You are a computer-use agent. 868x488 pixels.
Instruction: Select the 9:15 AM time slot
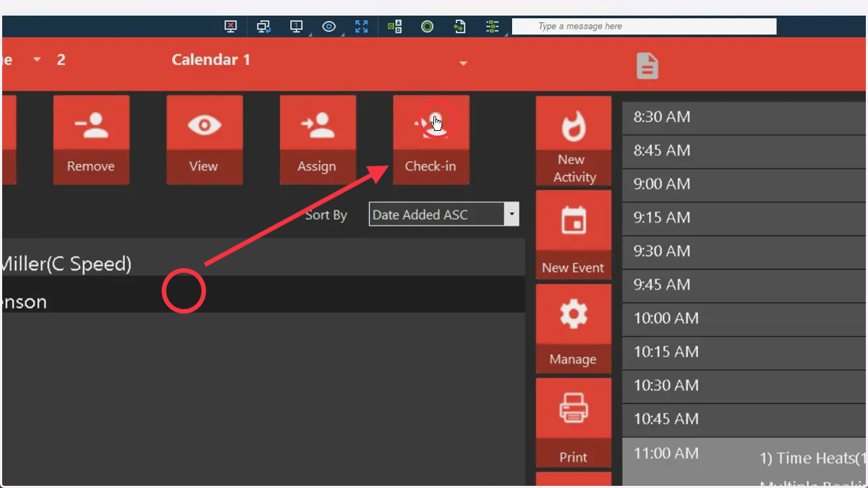click(x=744, y=218)
